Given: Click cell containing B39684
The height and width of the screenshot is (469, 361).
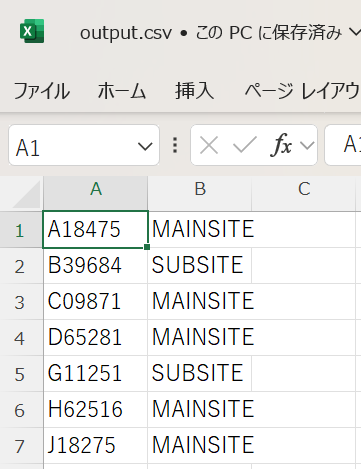Looking at the screenshot, I should [x=96, y=266].
